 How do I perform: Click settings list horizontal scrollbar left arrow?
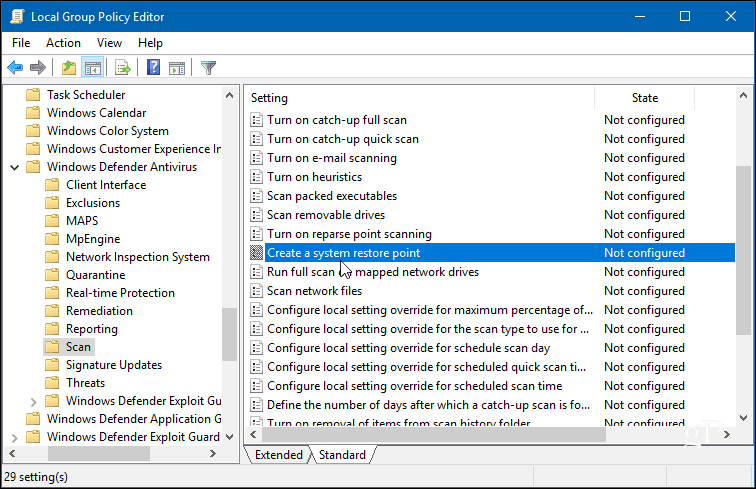tap(253, 435)
